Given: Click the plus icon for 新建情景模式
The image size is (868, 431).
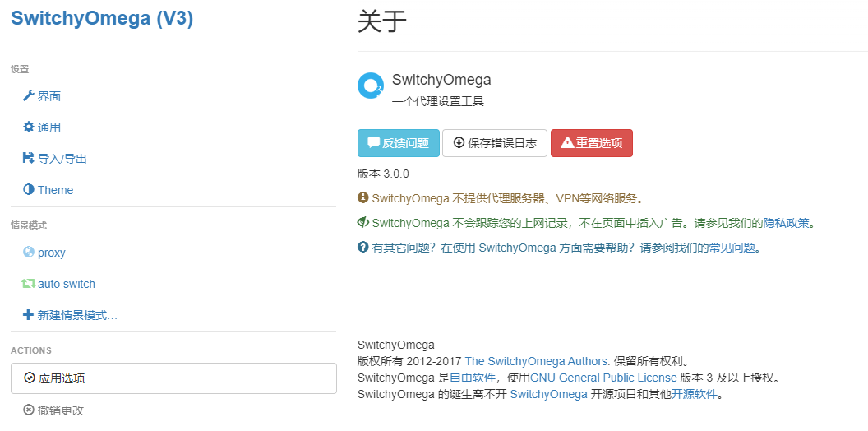Looking at the screenshot, I should [x=29, y=315].
